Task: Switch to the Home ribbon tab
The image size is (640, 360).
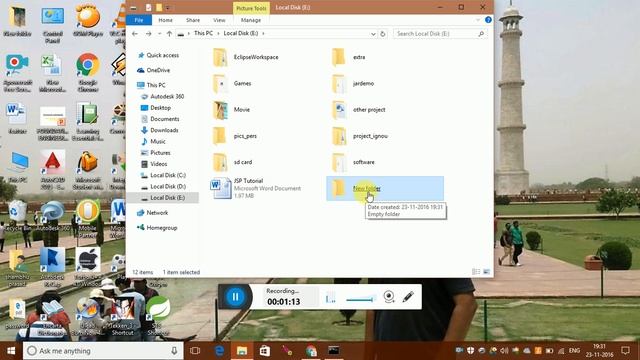Action: click(165, 20)
